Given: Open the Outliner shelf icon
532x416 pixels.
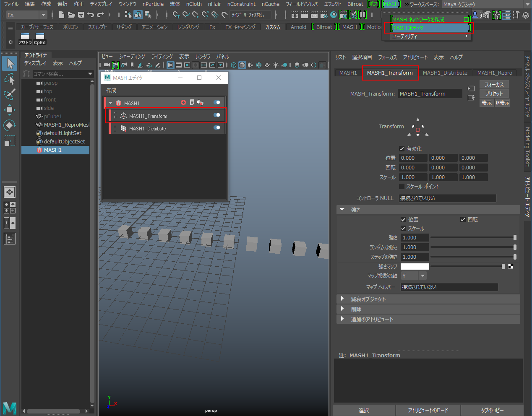Looking at the screenshot, I should [25, 39].
